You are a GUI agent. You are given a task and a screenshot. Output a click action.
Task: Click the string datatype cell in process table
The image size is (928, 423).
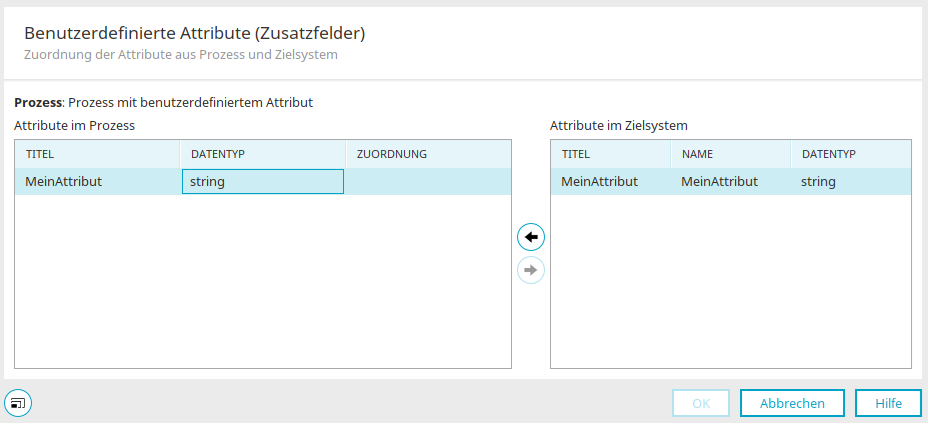tap(263, 182)
